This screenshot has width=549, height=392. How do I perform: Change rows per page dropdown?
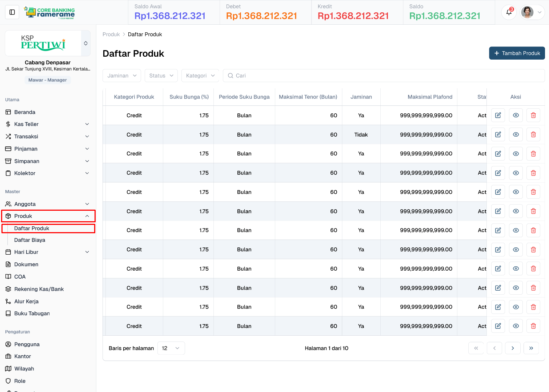click(171, 348)
